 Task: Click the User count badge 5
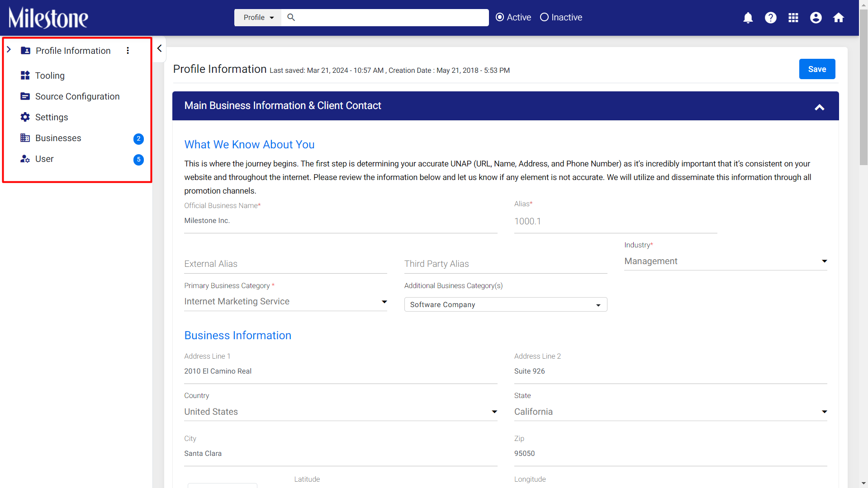[x=139, y=160]
